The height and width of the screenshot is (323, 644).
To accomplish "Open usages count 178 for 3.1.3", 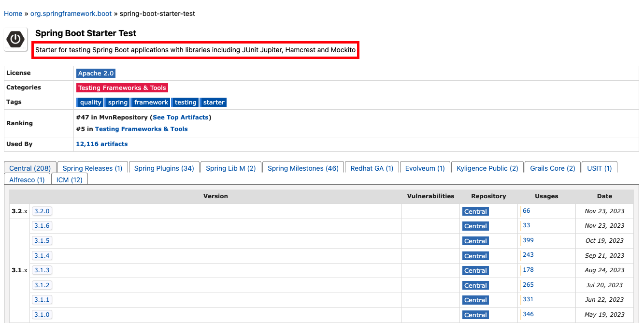I will coord(528,270).
